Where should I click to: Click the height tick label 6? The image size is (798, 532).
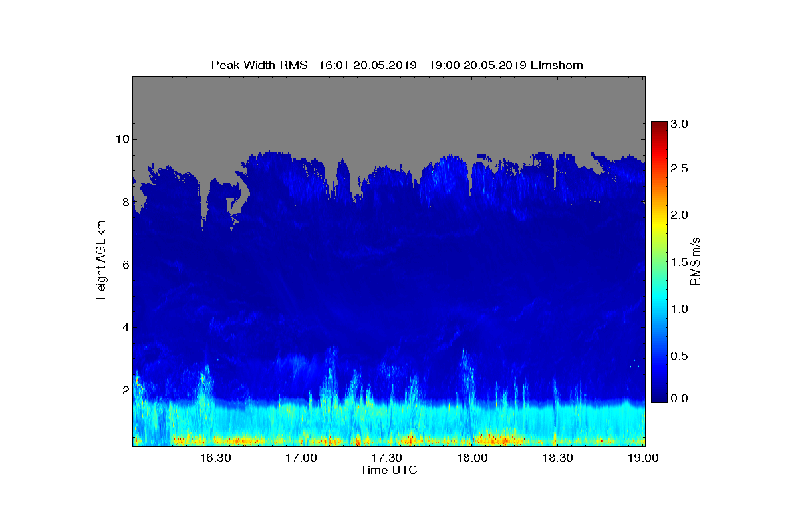click(124, 265)
